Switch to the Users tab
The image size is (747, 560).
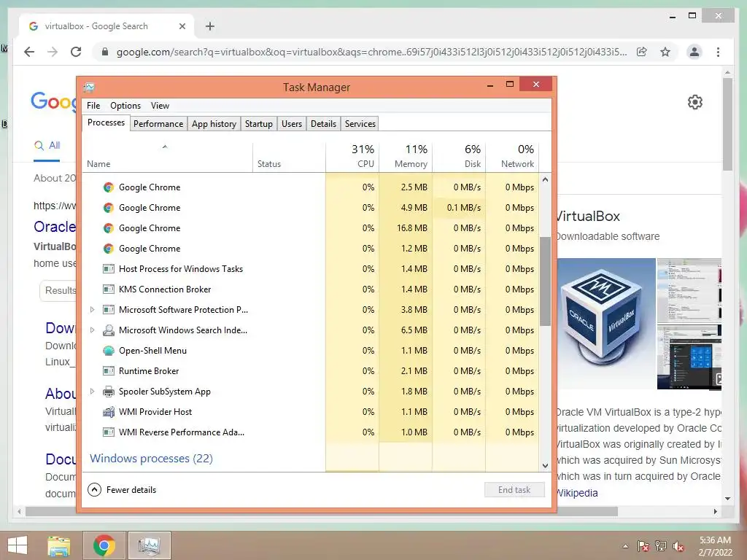292,124
